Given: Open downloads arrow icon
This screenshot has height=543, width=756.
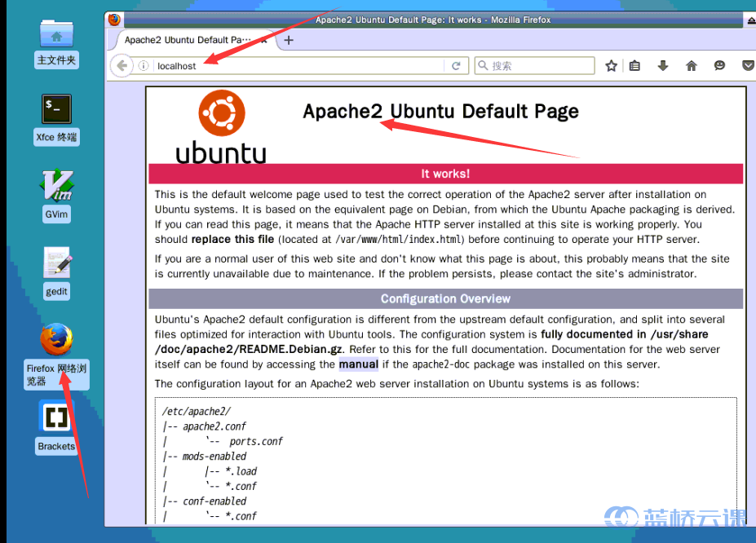Looking at the screenshot, I should tap(663, 65).
